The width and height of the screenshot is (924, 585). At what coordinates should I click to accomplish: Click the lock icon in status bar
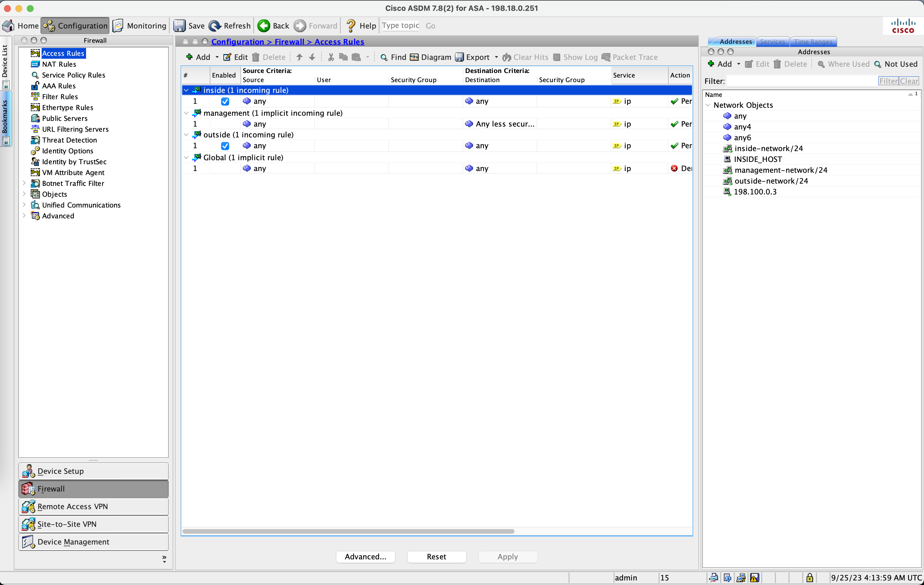coord(810,577)
